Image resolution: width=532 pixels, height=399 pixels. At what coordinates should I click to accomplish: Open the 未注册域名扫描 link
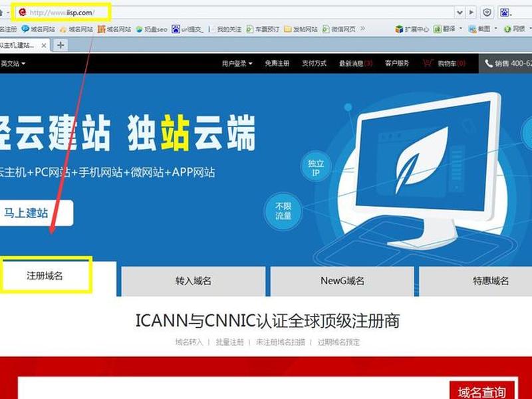tap(280, 342)
